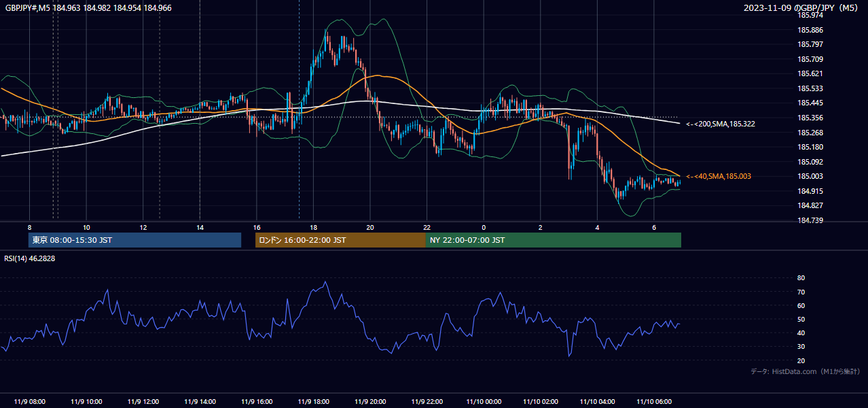Image resolution: width=868 pixels, height=408 pixels.
Task: Click RSI scale value 20
Action: point(801,360)
